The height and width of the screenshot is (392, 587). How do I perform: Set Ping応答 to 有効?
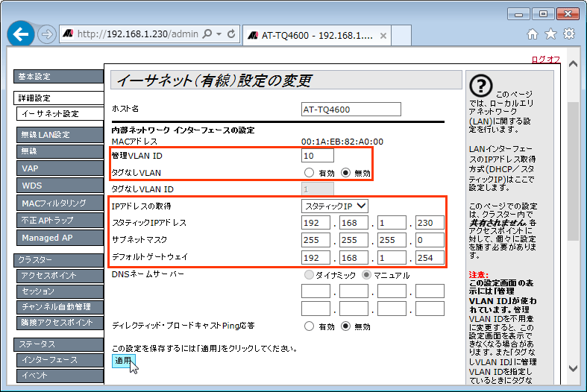309,326
